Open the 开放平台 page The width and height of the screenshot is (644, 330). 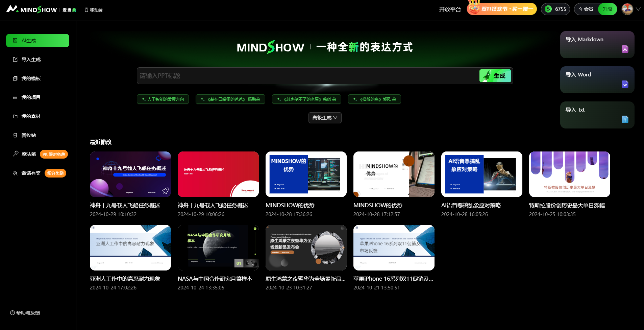click(x=450, y=9)
